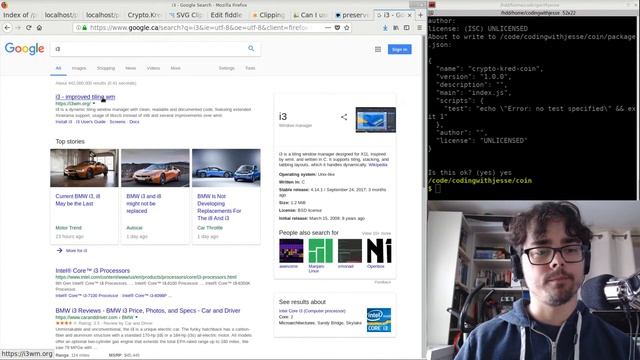Open 'Intel Core i3 (Computer processor)' link

(x=312, y=311)
